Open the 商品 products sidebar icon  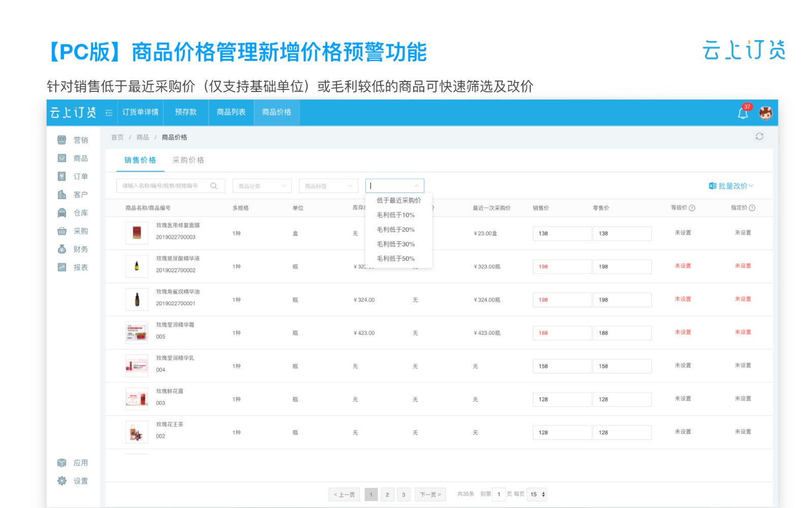pyautogui.click(x=62, y=158)
